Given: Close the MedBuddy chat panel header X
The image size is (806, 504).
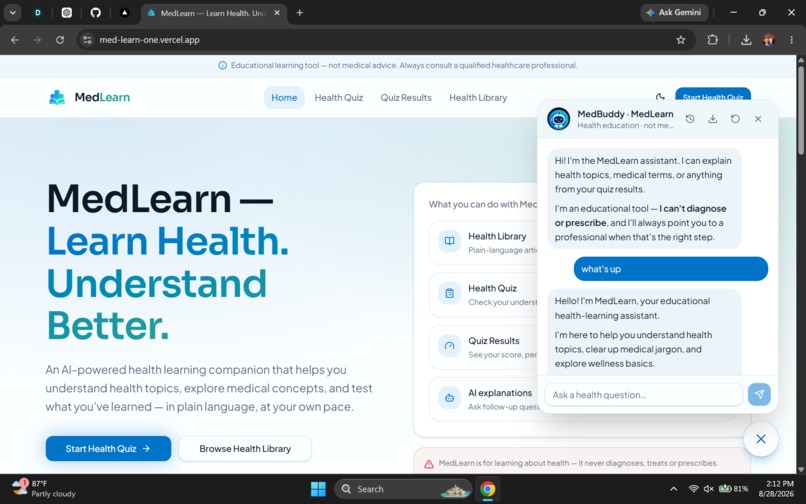Looking at the screenshot, I should 758,119.
